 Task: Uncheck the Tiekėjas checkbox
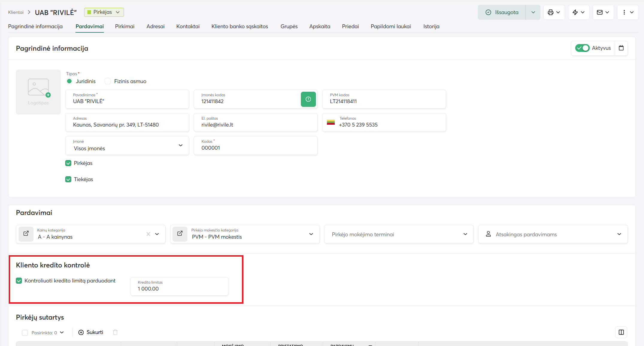(68, 179)
